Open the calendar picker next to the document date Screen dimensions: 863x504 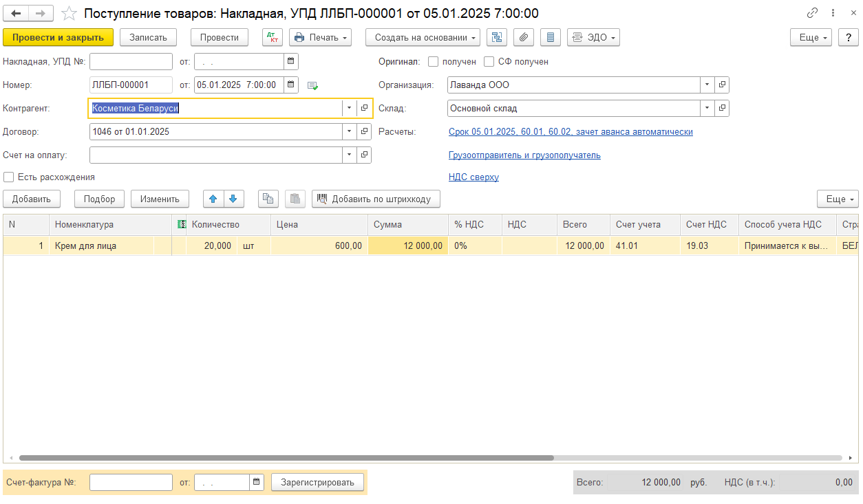point(291,85)
